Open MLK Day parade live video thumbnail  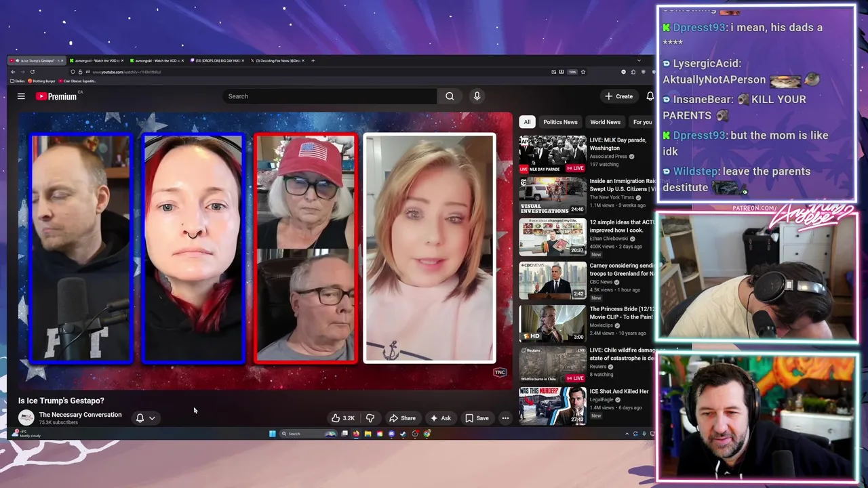pos(553,154)
